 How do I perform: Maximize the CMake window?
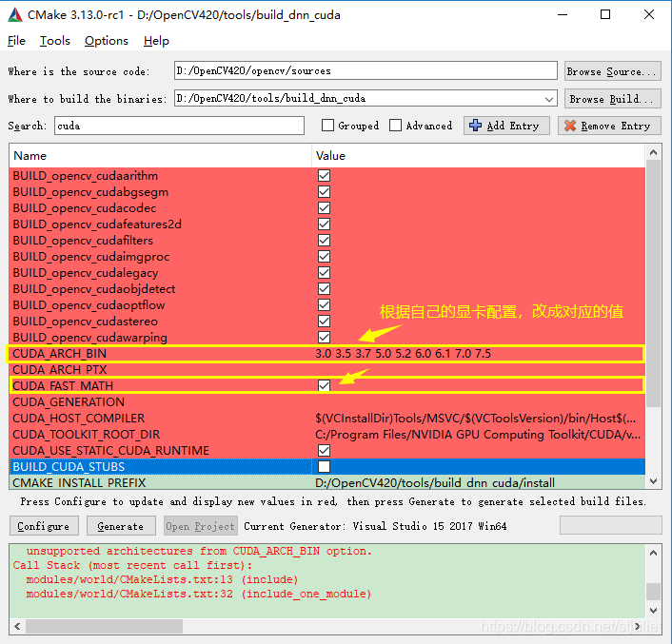[x=605, y=14]
